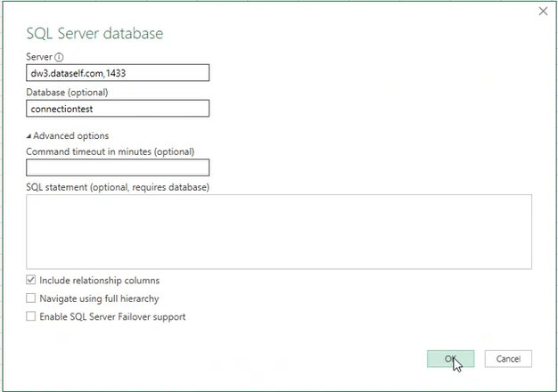
Task: Click the 'Navigate using full hierarchy' label text
Action: 99,298
